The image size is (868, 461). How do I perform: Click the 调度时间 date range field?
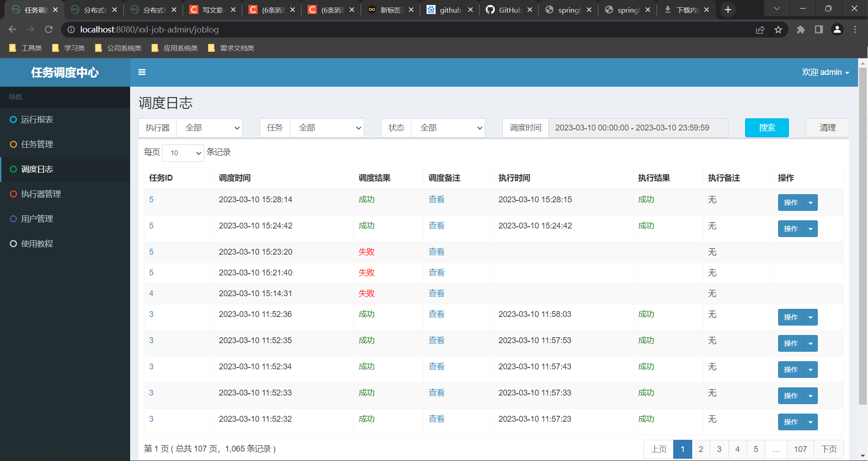coord(638,128)
